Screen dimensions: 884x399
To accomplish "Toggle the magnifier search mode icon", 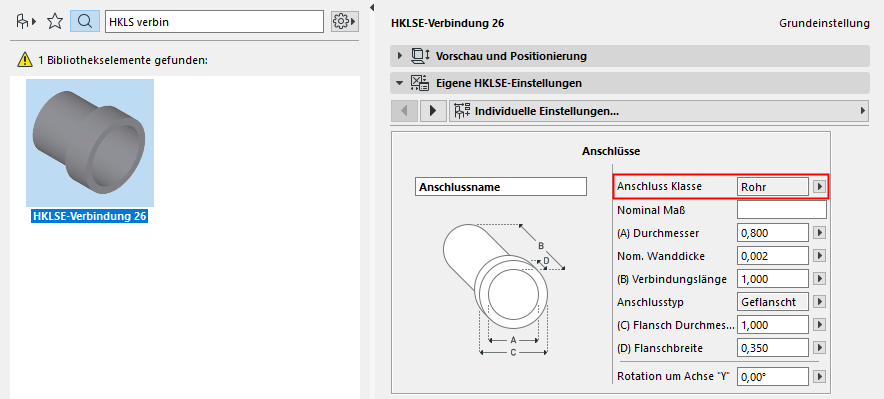I will [85, 21].
